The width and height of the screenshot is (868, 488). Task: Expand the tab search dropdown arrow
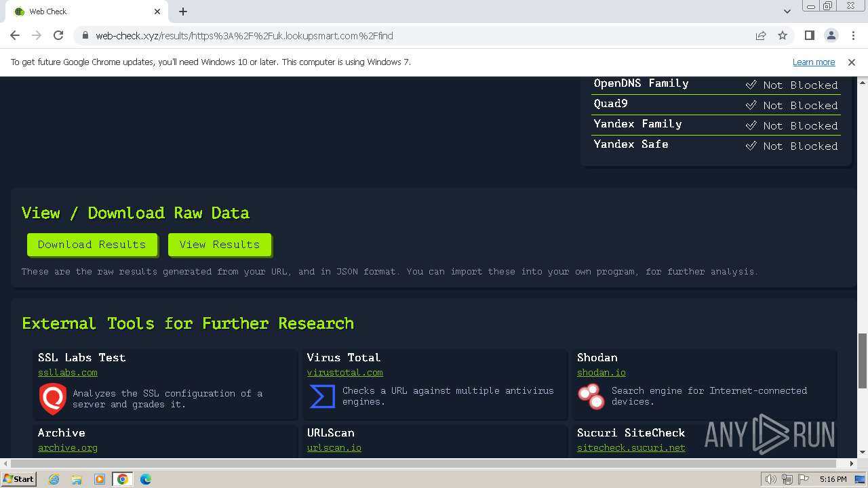click(787, 12)
